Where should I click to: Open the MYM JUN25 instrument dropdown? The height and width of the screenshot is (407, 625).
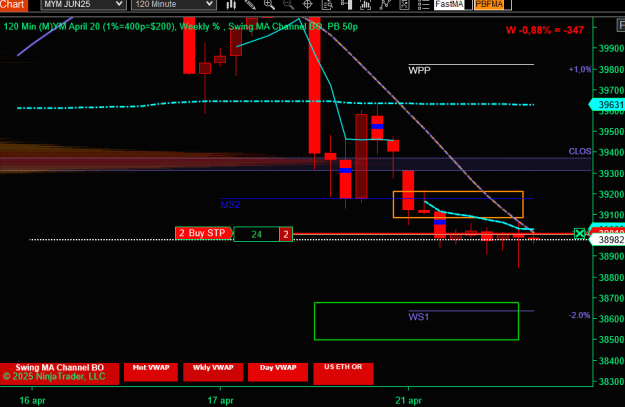(x=83, y=4)
